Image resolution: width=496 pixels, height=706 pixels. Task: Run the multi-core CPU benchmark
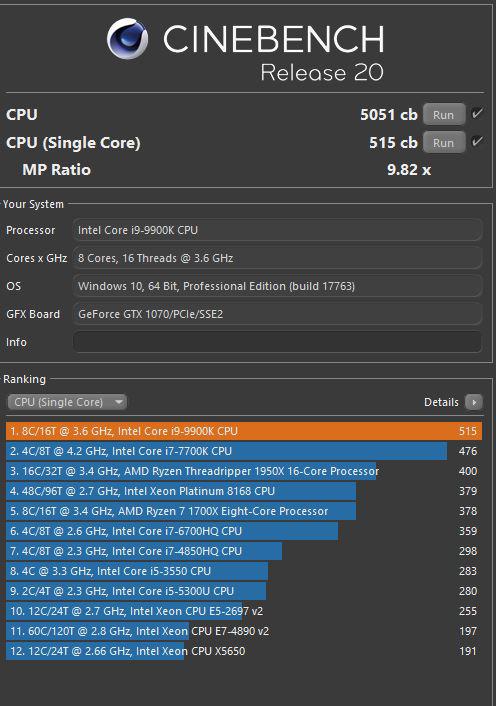443,115
